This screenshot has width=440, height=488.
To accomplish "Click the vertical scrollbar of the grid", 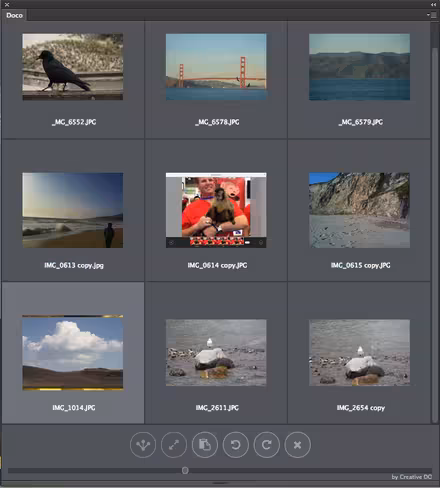I will click(434, 223).
